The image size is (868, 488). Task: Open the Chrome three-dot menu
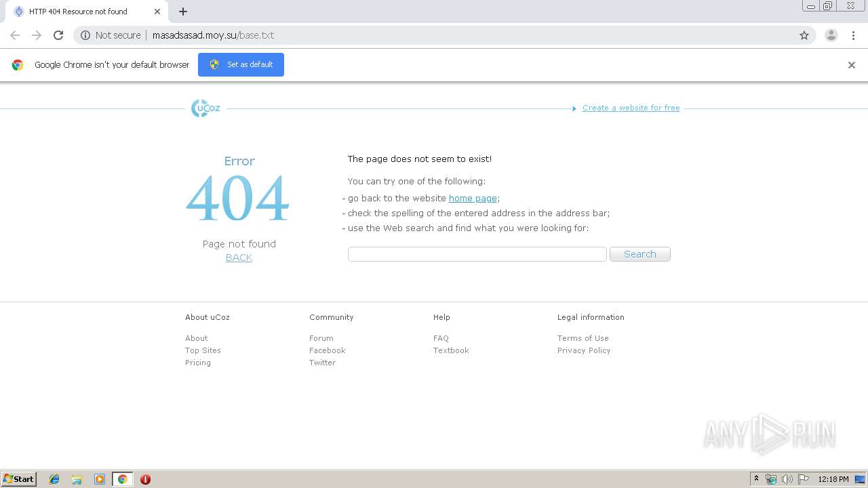853,35
